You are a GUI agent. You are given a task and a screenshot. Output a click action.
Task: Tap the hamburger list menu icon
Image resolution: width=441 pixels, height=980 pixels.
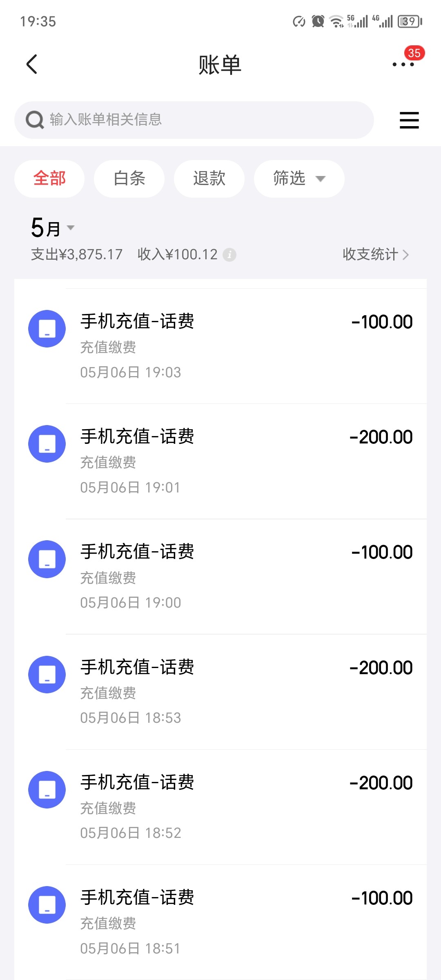point(409,120)
